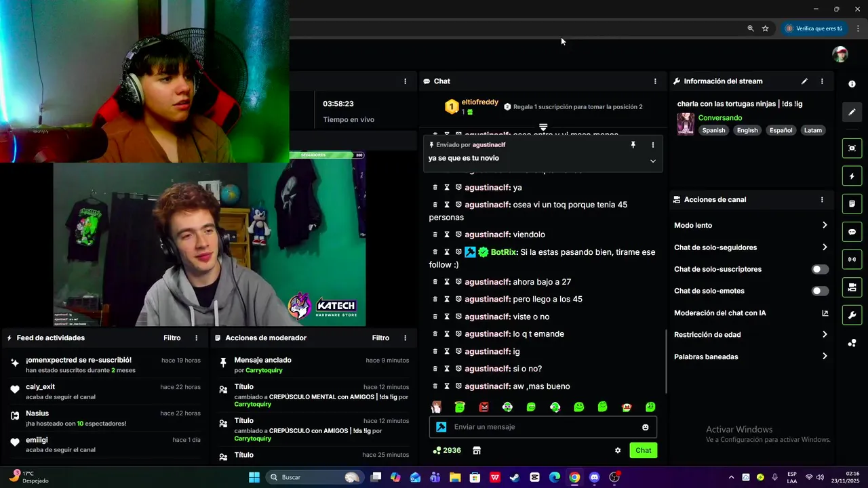Select the pencil edit sidebar icon
868x488 pixels.
852,112
